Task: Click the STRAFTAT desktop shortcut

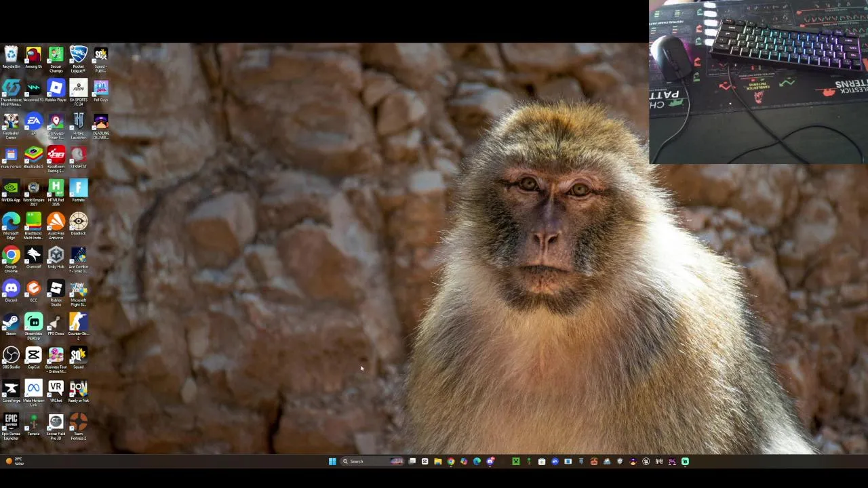Action: coord(78,157)
